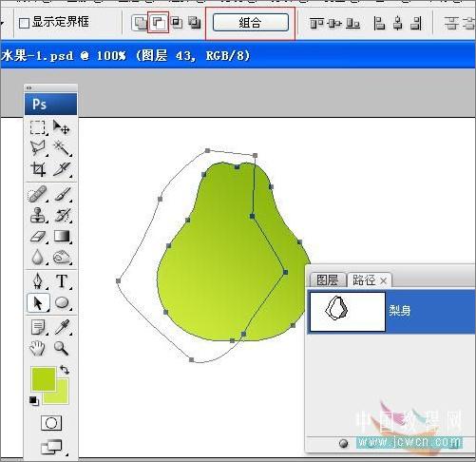This screenshot has height=462, width=476.
Task: Pick the Healing Brush tool
Action: coord(38,194)
